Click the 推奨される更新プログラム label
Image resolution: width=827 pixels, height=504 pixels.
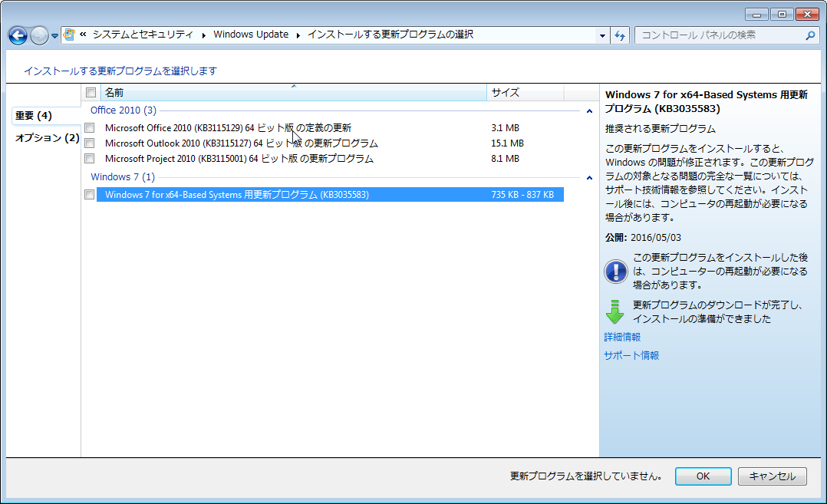click(661, 129)
